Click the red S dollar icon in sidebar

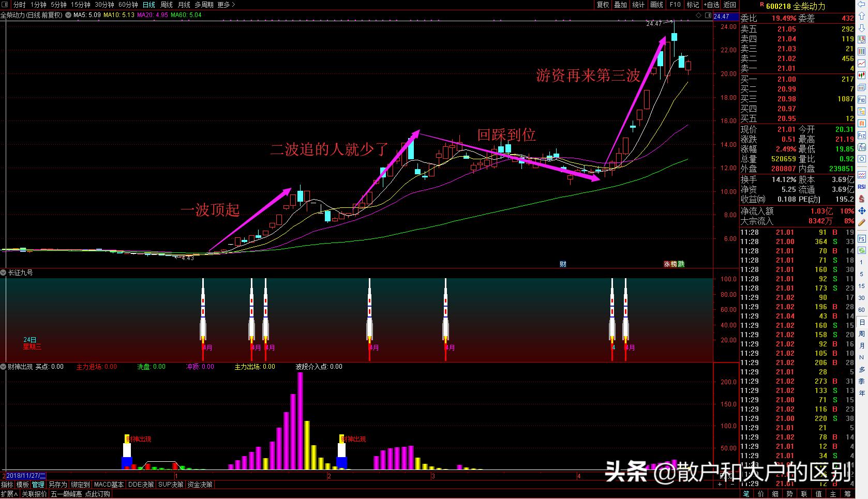click(x=862, y=199)
